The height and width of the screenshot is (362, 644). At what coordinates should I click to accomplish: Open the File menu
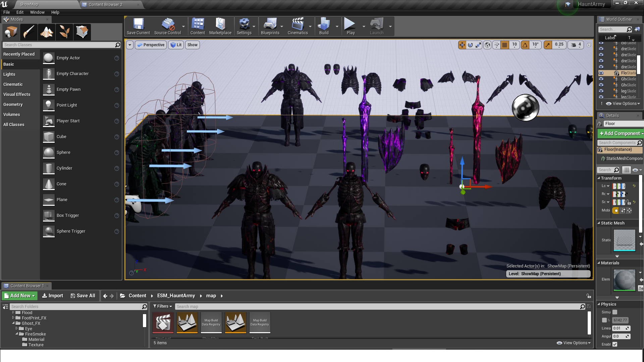tap(6, 12)
